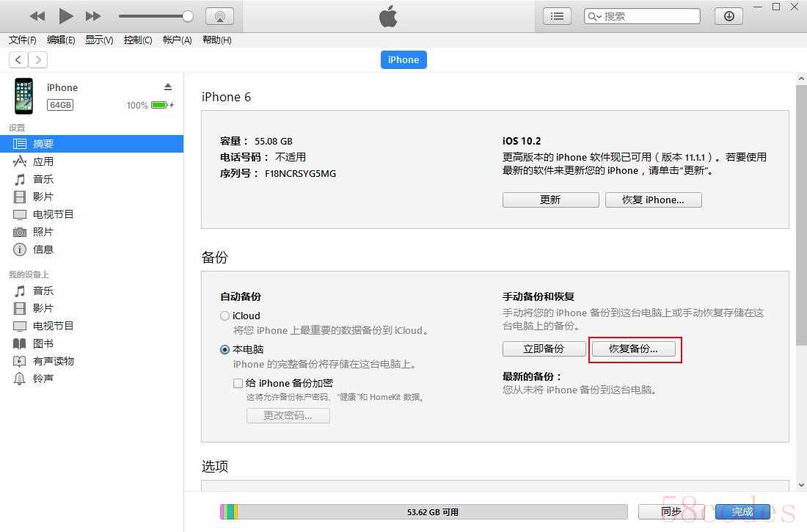Click the 完成 button
Screen dimensions: 807x532
click(742, 511)
